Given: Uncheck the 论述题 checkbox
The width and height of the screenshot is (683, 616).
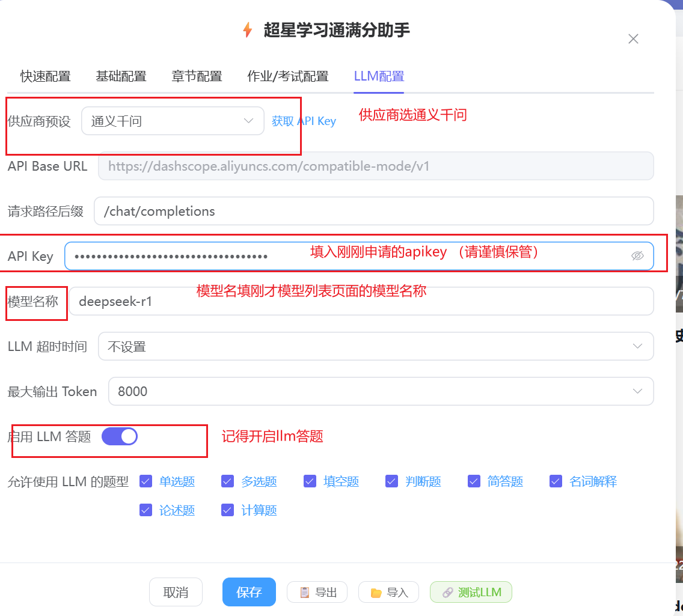Looking at the screenshot, I should [146, 510].
